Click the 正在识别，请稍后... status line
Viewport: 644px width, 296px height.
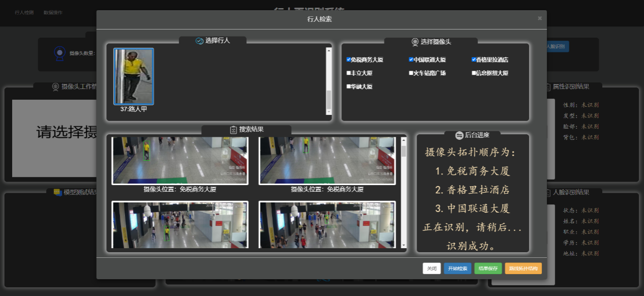coord(473,227)
